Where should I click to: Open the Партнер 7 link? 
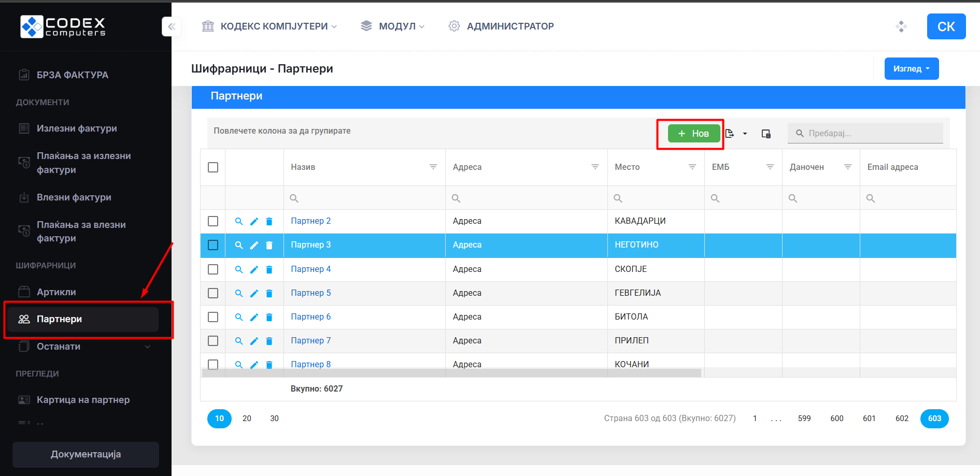[310, 341]
